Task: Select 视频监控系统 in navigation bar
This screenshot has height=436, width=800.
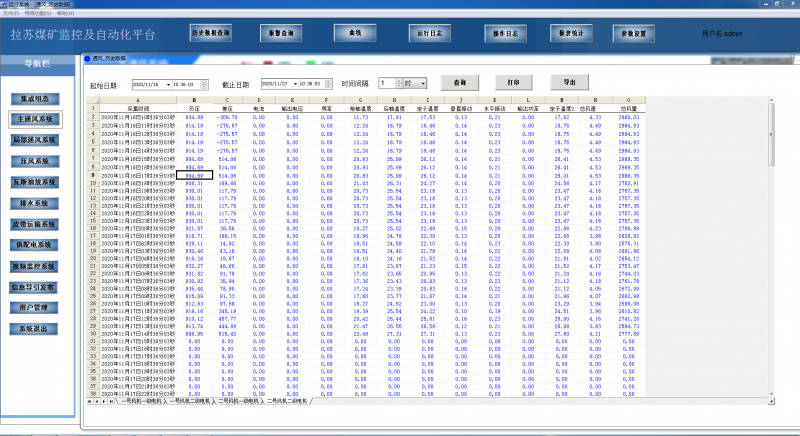Action: coord(34,266)
